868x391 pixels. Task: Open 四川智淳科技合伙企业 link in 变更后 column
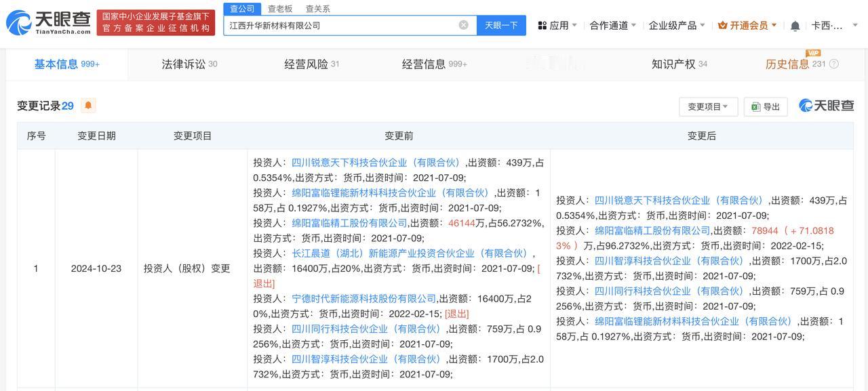(669, 261)
